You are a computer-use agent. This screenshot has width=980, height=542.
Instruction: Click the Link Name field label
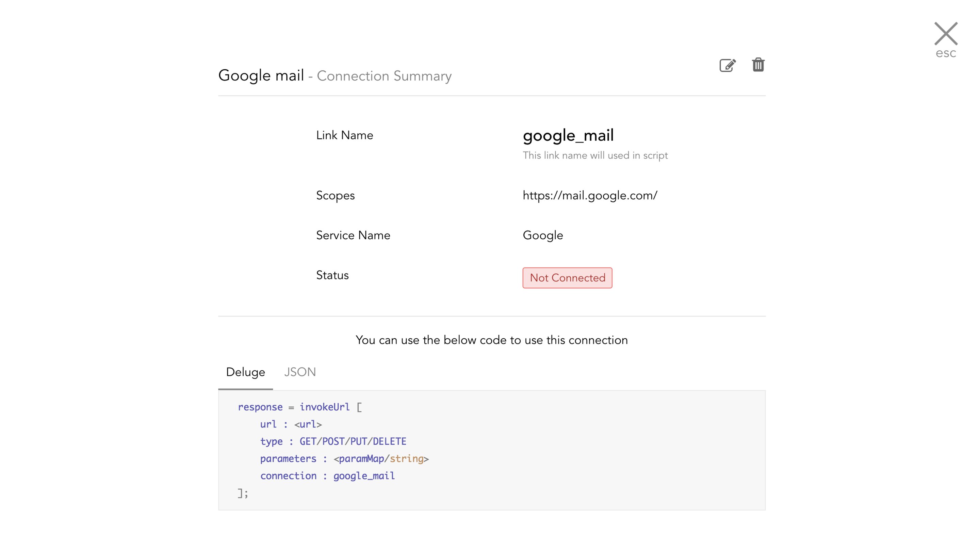click(344, 135)
